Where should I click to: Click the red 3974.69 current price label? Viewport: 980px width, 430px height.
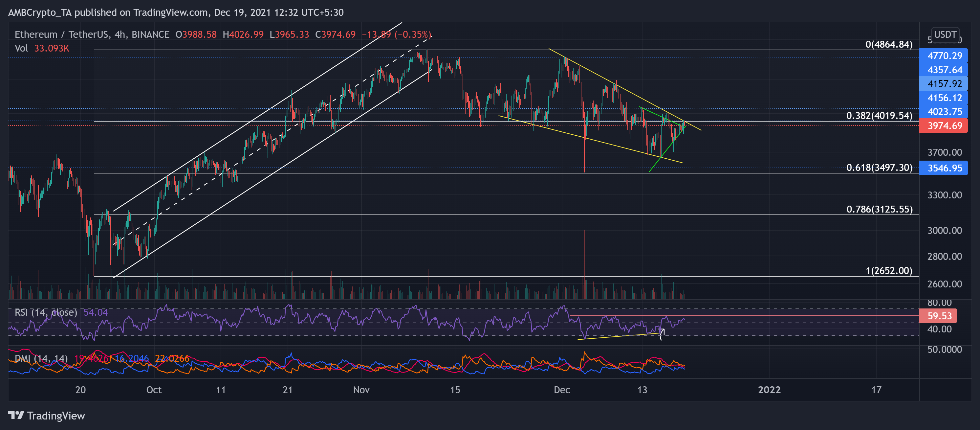944,125
